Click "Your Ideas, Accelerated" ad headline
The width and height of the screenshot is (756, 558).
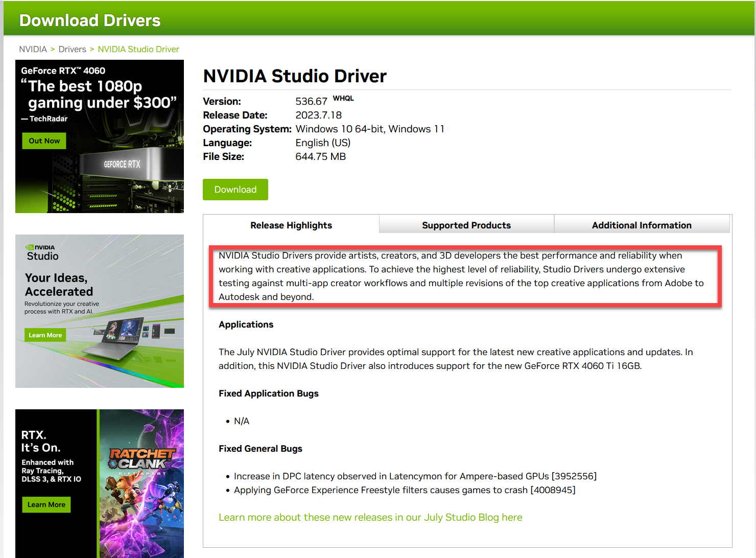[59, 285]
